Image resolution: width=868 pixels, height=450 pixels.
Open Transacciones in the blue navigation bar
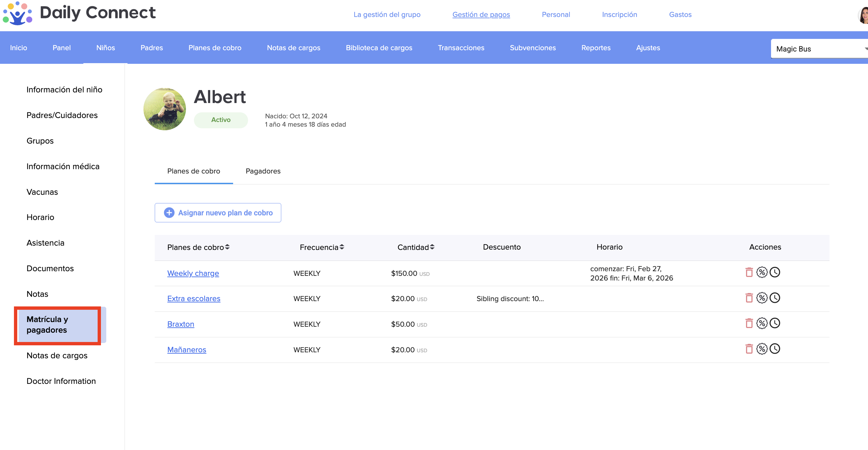[x=461, y=48]
